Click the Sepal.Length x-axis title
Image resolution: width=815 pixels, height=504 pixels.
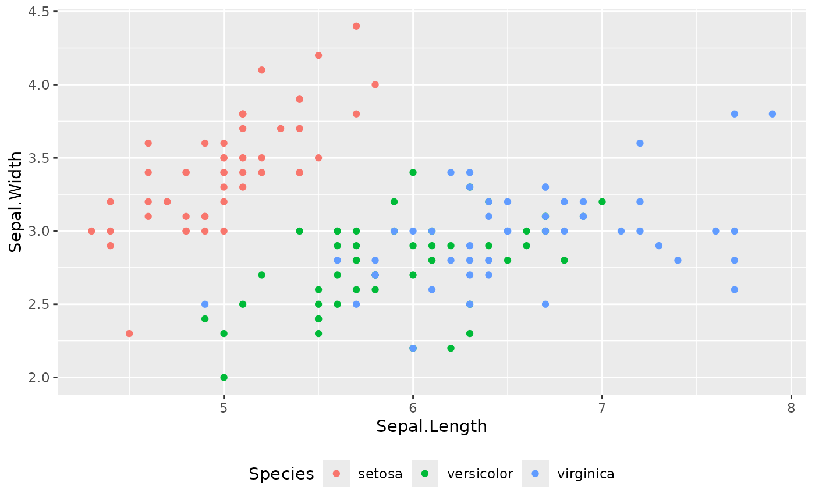pyautogui.click(x=431, y=427)
